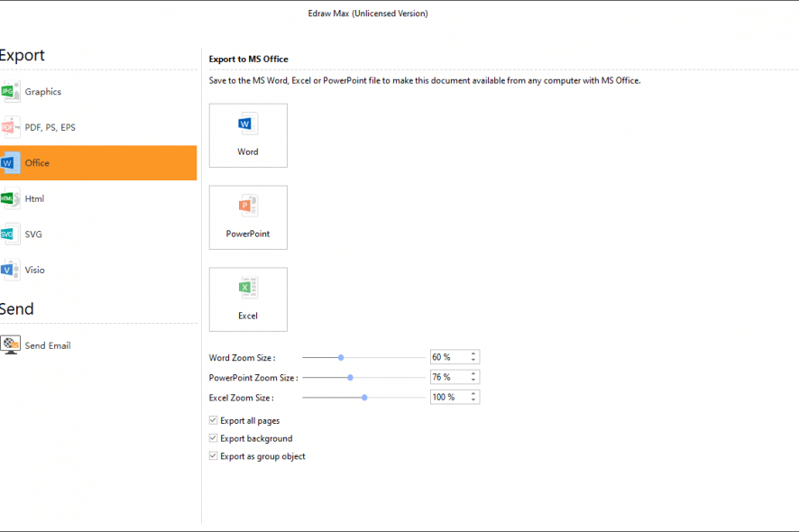Click the Graphics JPG export icon
The height and width of the screenshot is (532, 799).
pyautogui.click(x=10, y=92)
